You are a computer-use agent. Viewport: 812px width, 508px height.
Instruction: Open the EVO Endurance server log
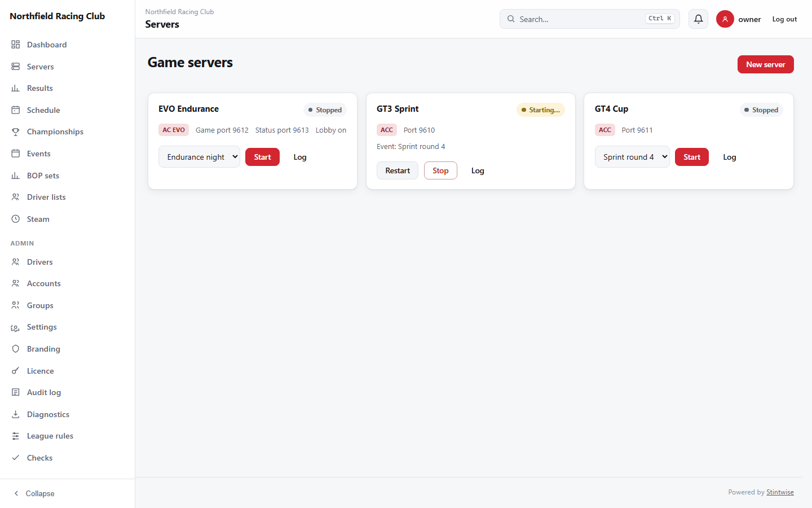[x=300, y=157]
